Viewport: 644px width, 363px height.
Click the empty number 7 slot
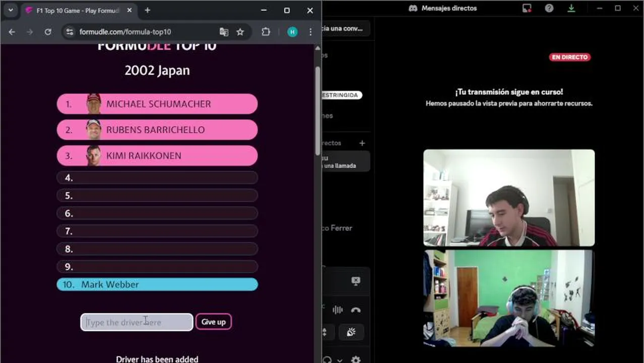157,231
